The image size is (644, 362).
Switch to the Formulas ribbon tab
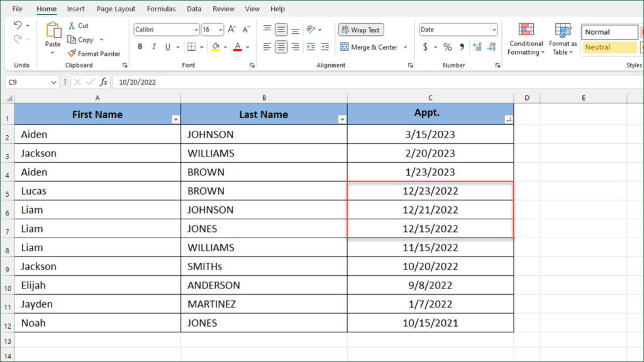(160, 9)
